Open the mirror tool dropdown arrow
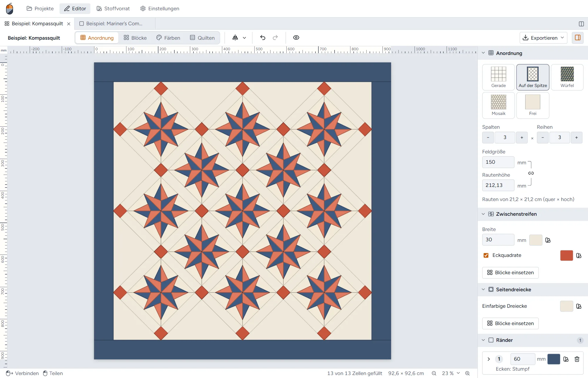Screen dimensions: 588x378 point(244,38)
